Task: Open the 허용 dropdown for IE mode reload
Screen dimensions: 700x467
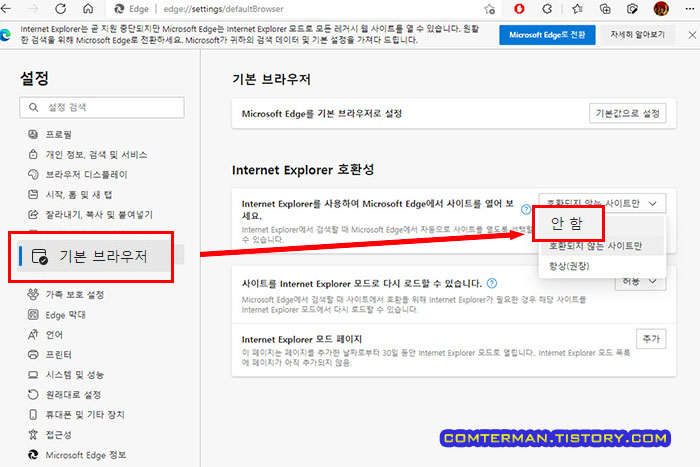Action: (x=640, y=282)
